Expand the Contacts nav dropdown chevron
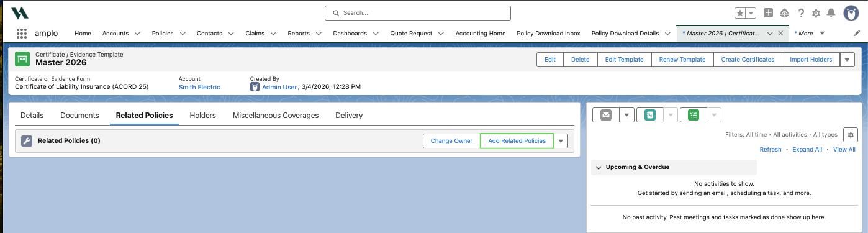 coord(231,34)
